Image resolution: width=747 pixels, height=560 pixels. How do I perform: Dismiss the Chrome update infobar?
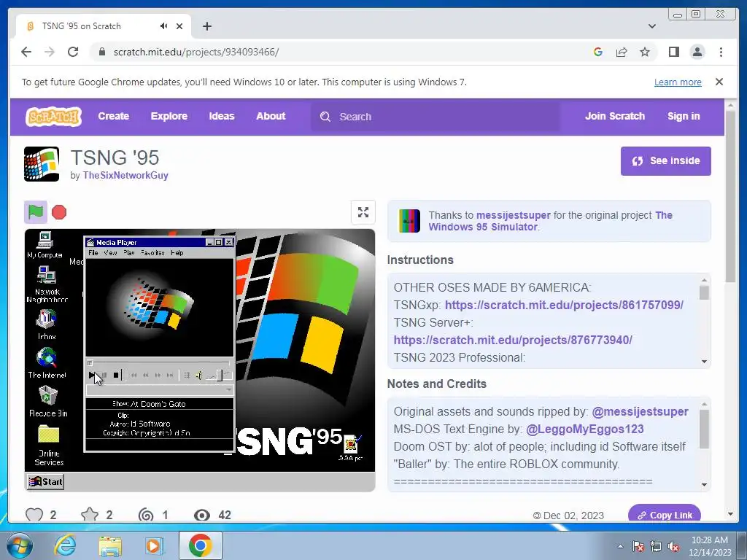[719, 82]
